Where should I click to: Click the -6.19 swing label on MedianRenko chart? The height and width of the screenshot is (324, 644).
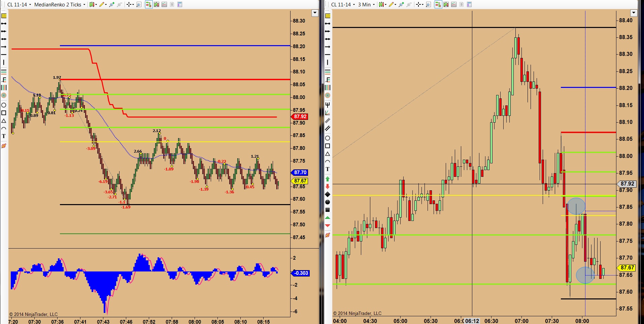tap(103, 182)
